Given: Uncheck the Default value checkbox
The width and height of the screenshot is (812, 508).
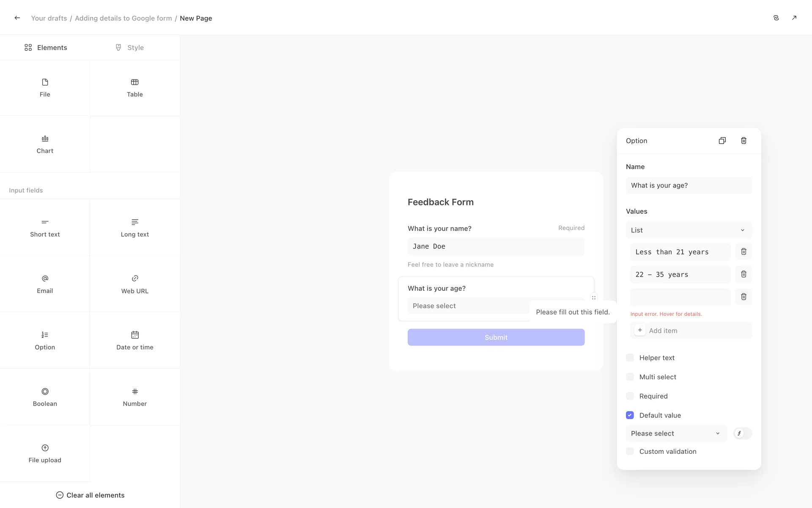Looking at the screenshot, I should coord(630,415).
